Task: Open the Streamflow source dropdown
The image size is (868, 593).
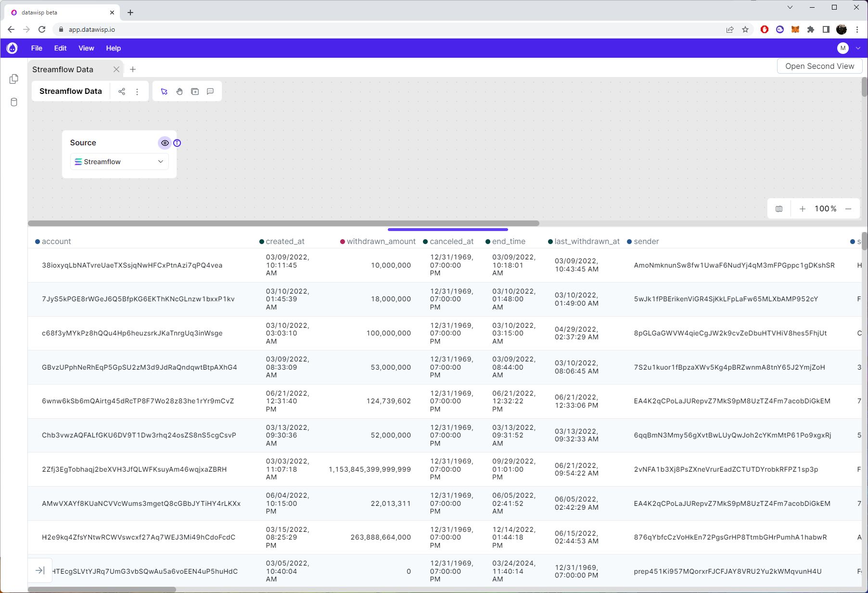Action: [119, 162]
